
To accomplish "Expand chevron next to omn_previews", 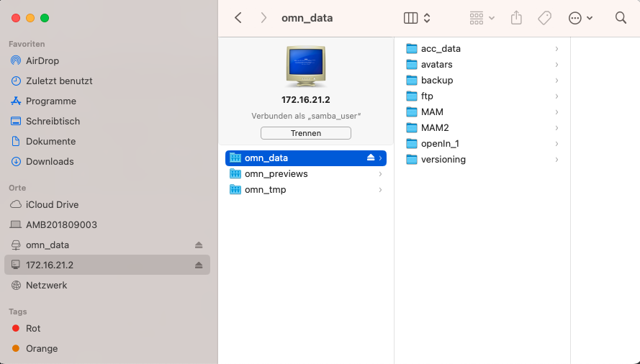I will pos(380,174).
